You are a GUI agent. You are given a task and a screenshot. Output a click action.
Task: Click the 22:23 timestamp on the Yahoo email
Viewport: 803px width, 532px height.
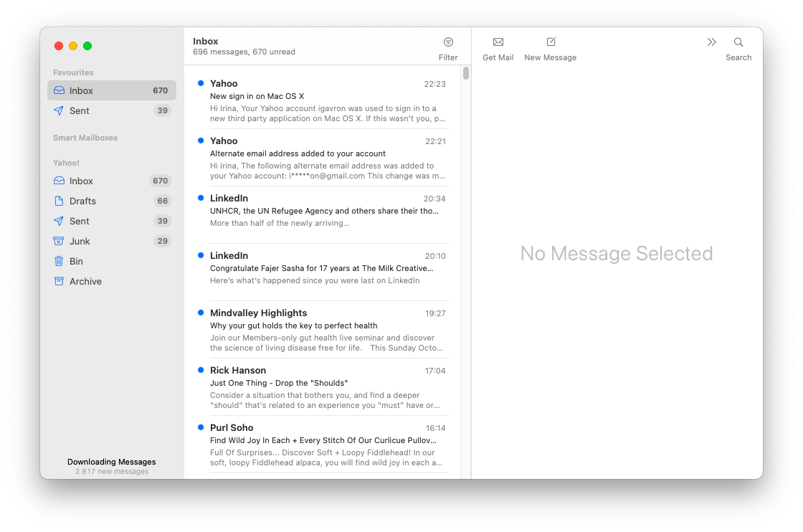click(x=434, y=84)
